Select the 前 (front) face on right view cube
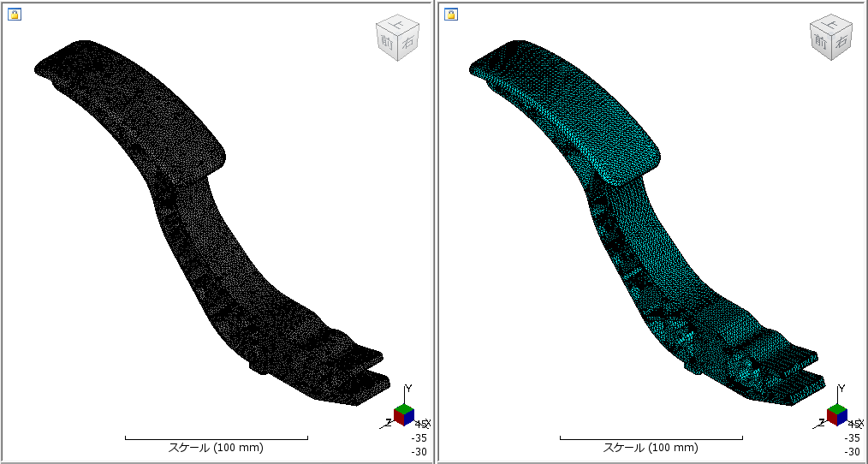The width and height of the screenshot is (868, 464). coord(819,42)
